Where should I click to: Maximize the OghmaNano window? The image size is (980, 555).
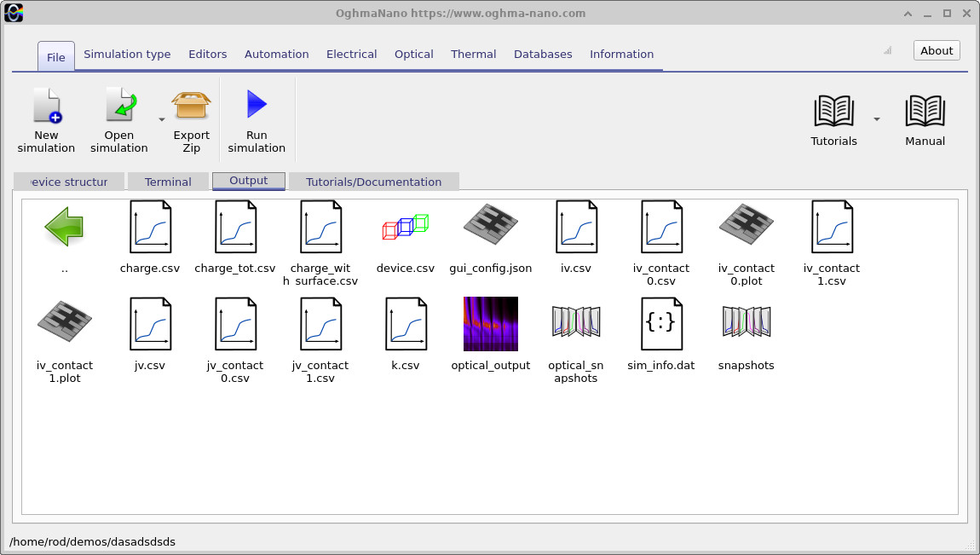[947, 14]
